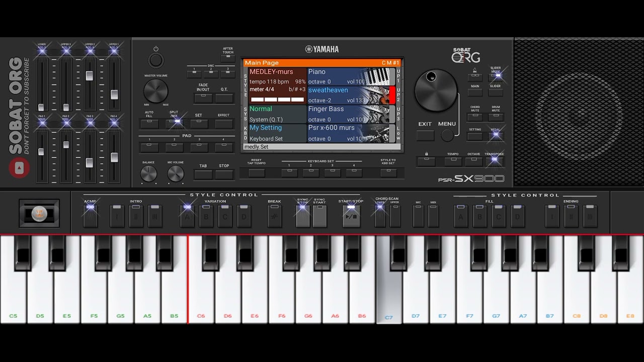
Task: Select Ending III button
Action: pos(590,216)
